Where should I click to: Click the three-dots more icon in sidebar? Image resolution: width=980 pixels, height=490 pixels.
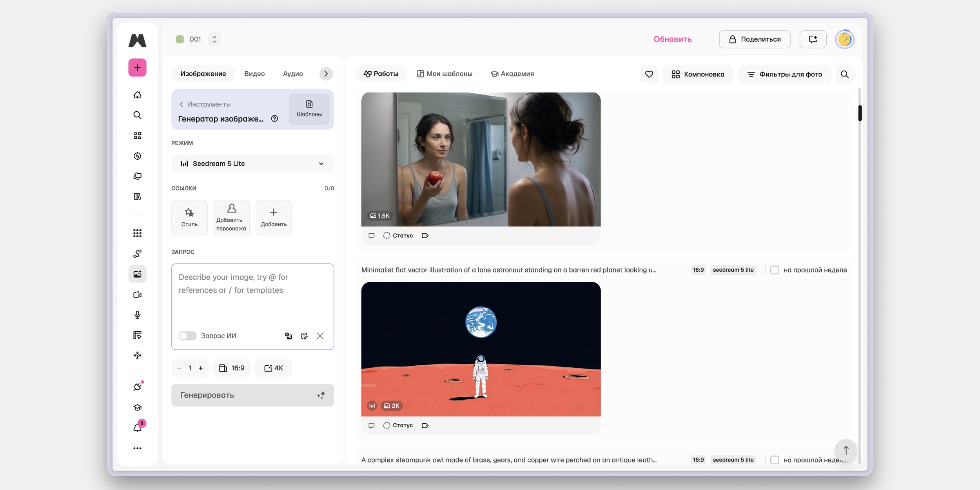click(137, 448)
